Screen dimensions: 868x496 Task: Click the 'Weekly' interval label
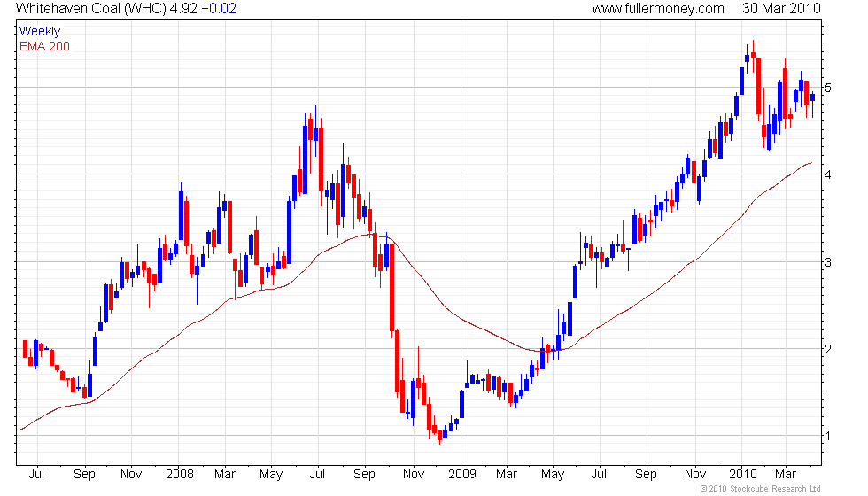tap(39, 32)
